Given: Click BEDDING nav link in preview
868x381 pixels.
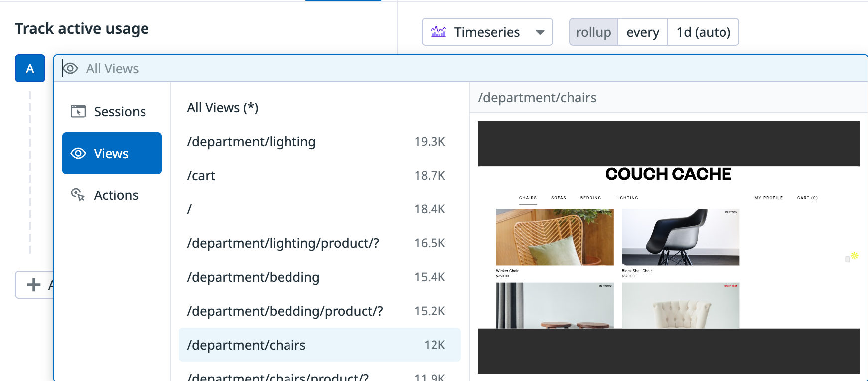Looking at the screenshot, I should 590,198.
